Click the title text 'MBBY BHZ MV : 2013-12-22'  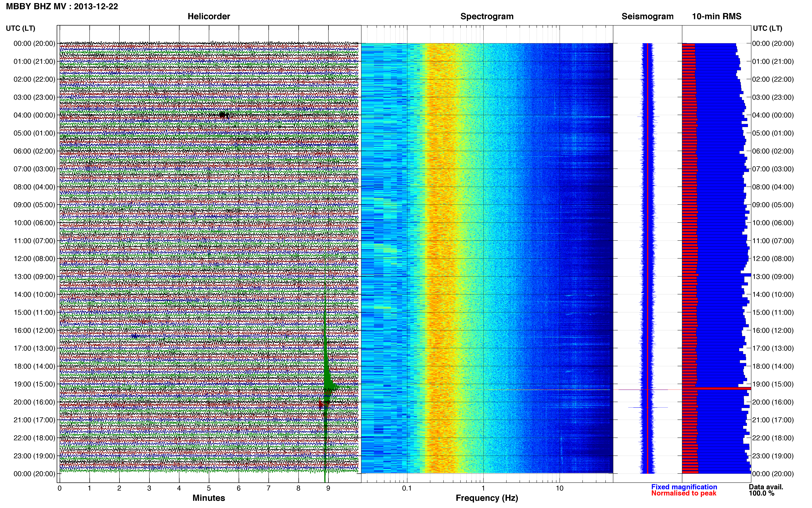pos(62,6)
